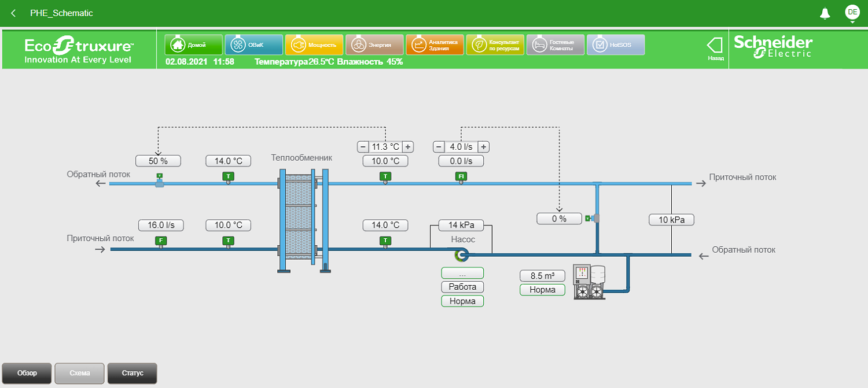This screenshot has height=388, width=868.
Task: Click the pressurization unit tank graphic
Action: coord(589,282)
